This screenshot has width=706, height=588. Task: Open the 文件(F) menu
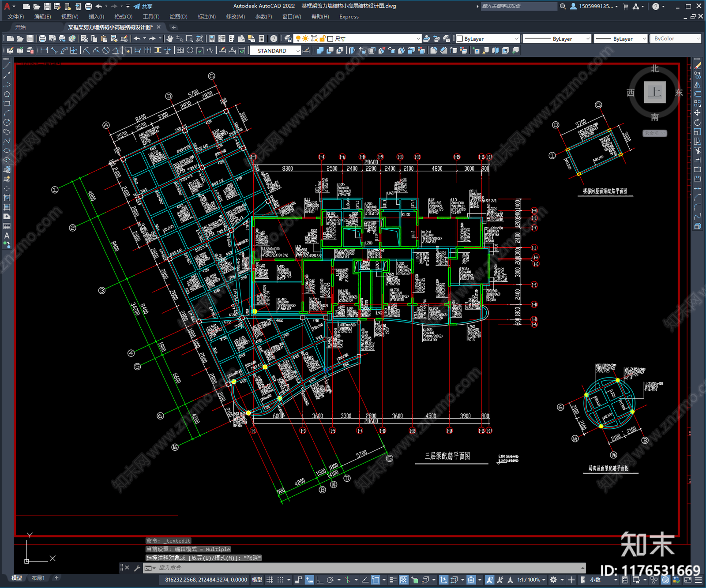(16, 17)
